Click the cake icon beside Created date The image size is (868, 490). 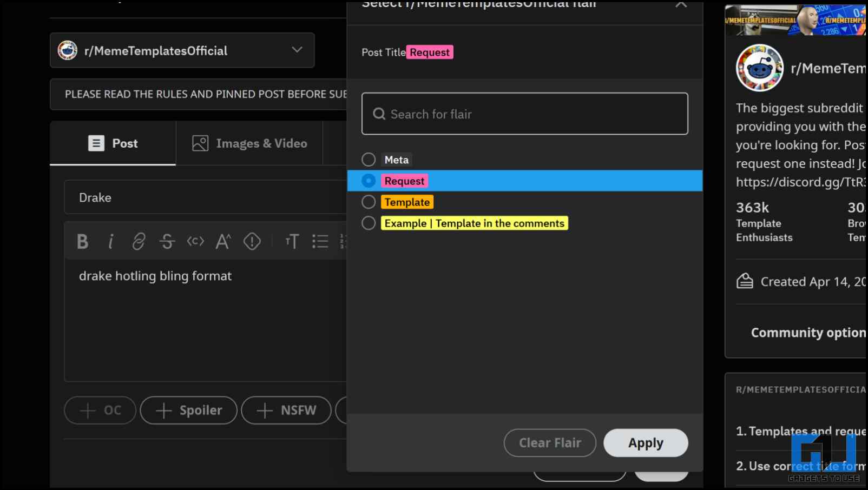click(x=745, y=281)
